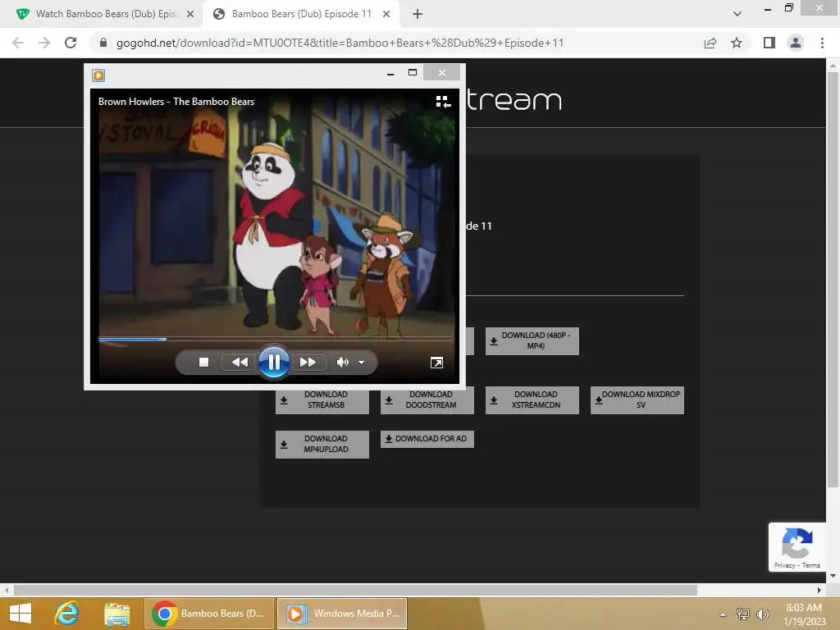Launch Internet Explorer from taskbar
The image size is (840, 630).
(67, 614)
